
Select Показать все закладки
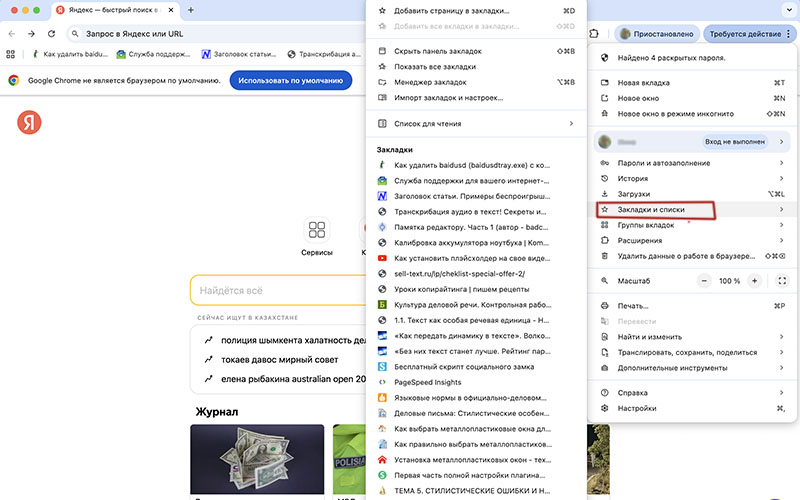[476, 67]
